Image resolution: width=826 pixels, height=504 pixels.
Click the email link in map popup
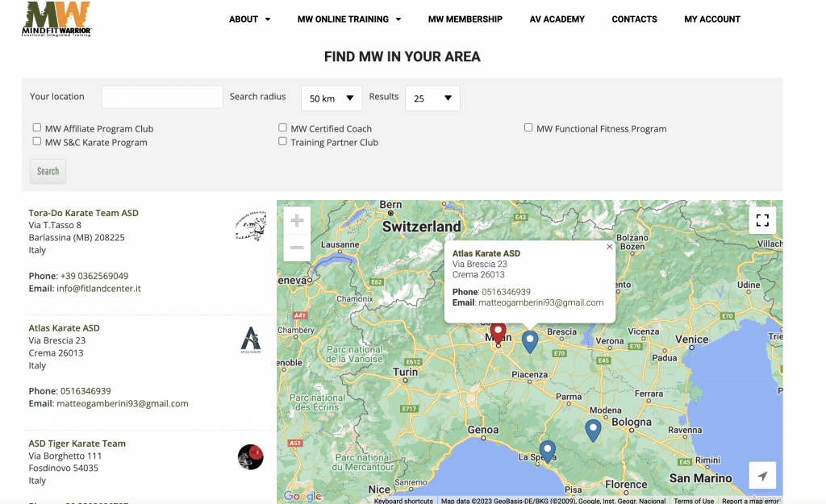(541, 303)
